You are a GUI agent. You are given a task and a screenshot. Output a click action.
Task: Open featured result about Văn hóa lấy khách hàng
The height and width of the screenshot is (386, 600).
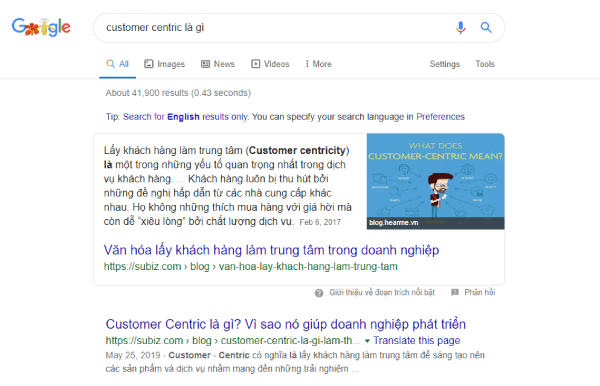271,250
